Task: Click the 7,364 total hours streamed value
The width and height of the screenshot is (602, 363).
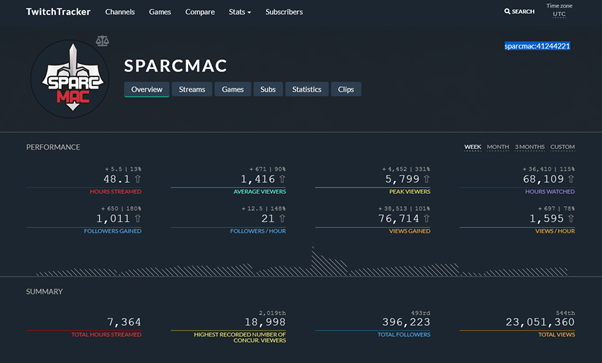Action: 124,322
